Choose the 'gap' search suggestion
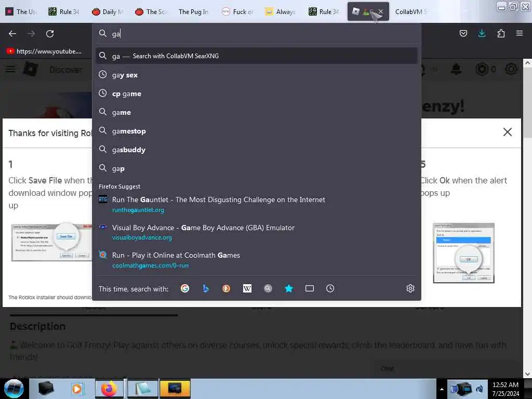Viewport: 532px width, 399px height. point(256,168)
